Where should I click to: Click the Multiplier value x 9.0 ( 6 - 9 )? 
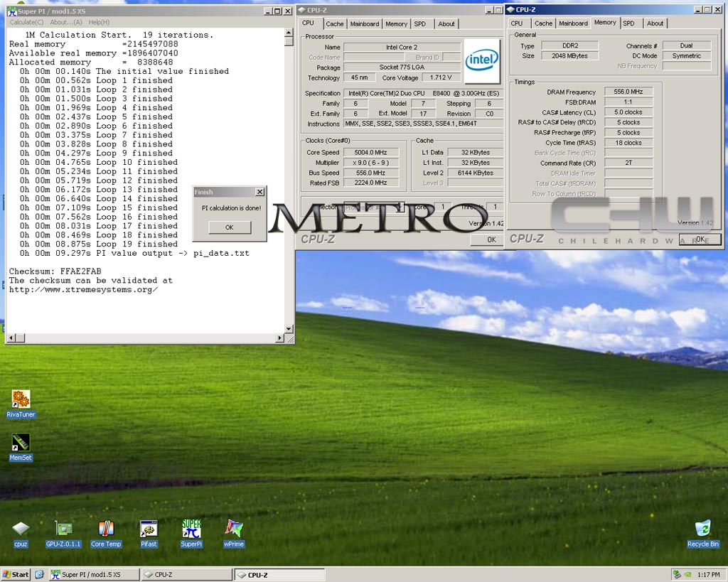pos(370,163)
